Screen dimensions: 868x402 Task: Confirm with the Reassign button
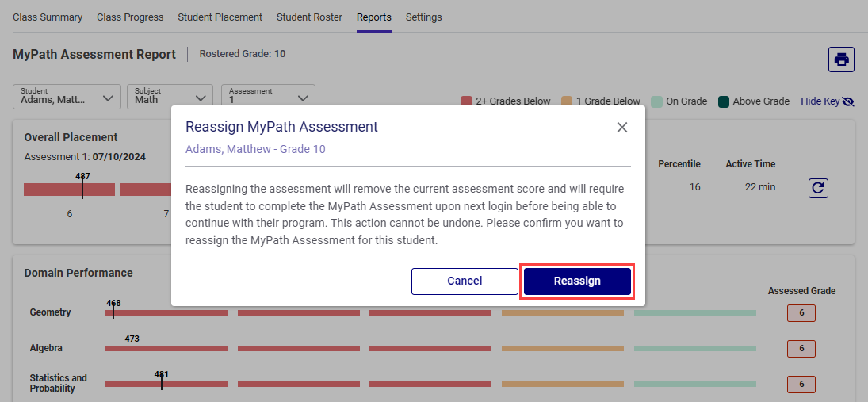(x=577, y=281)
